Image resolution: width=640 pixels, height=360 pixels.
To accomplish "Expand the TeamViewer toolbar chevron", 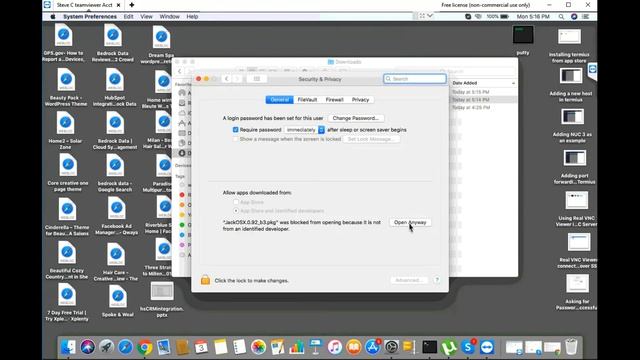I will 430,16.
